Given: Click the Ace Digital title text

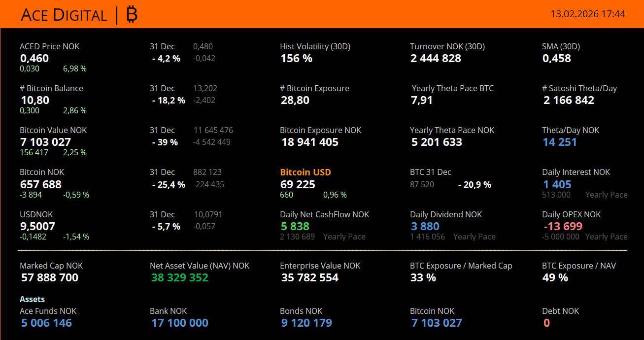Looking at the screenshot, I should pyautogui.click(x=64, y=15).
